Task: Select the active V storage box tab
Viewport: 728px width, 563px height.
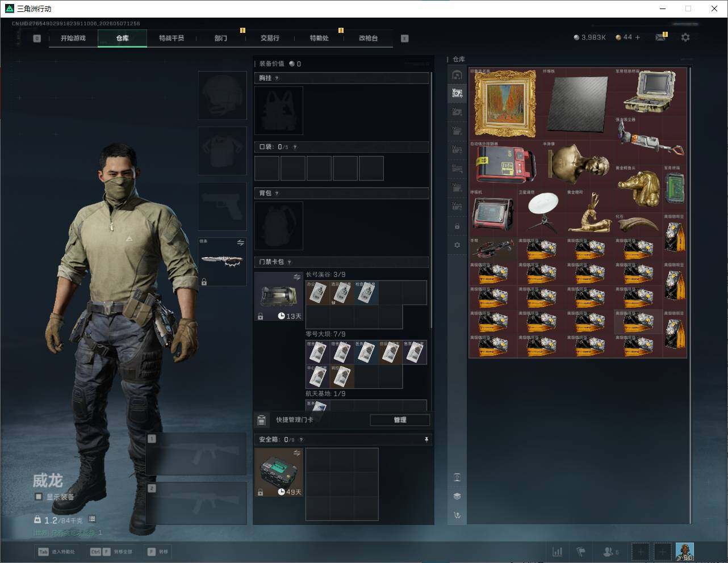Action: pos(457,93)
